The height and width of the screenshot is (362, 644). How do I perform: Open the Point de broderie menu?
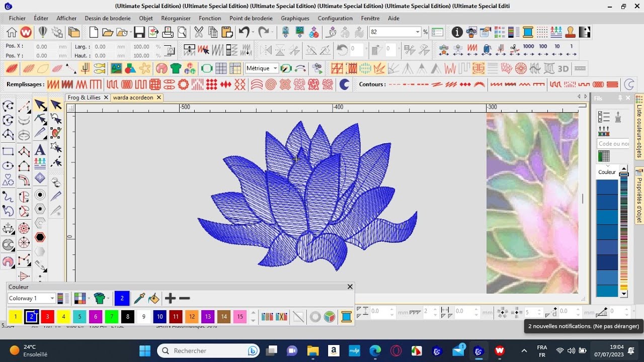coord(251,18)
